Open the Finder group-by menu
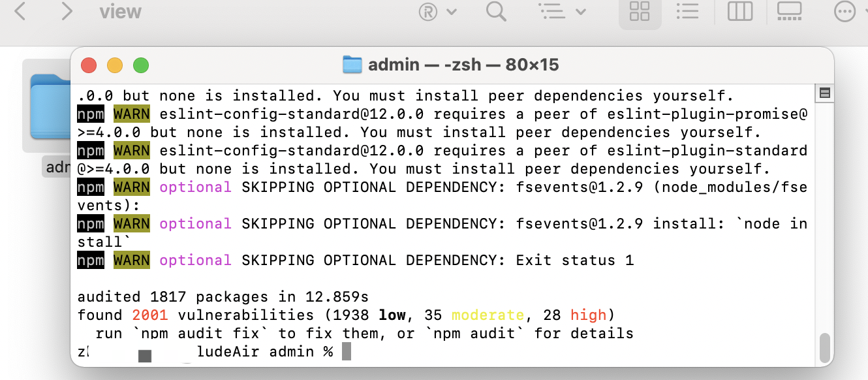The width and height of the screenshot is (868, 380). click(x=562, y=11)
